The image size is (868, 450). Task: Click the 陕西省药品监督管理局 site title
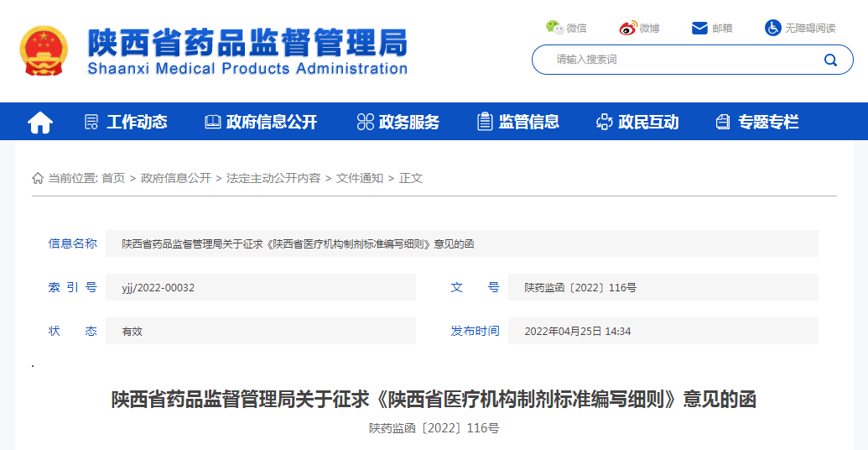[247, 43]
